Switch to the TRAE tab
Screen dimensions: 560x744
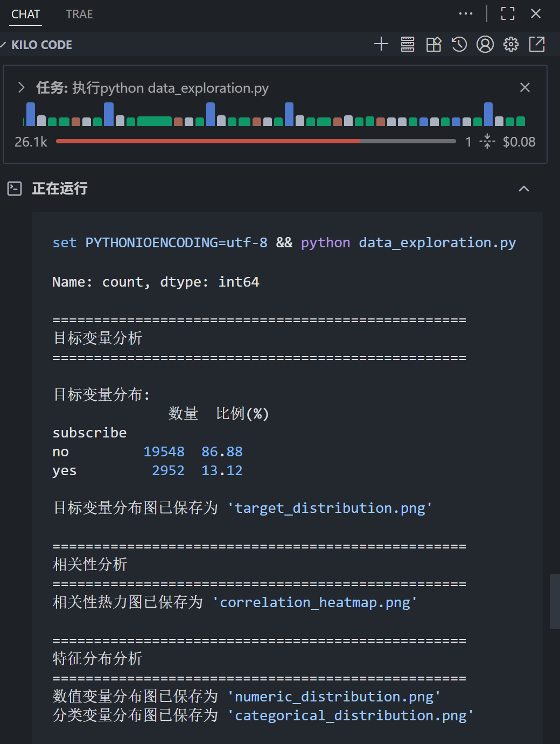(79, 15)
